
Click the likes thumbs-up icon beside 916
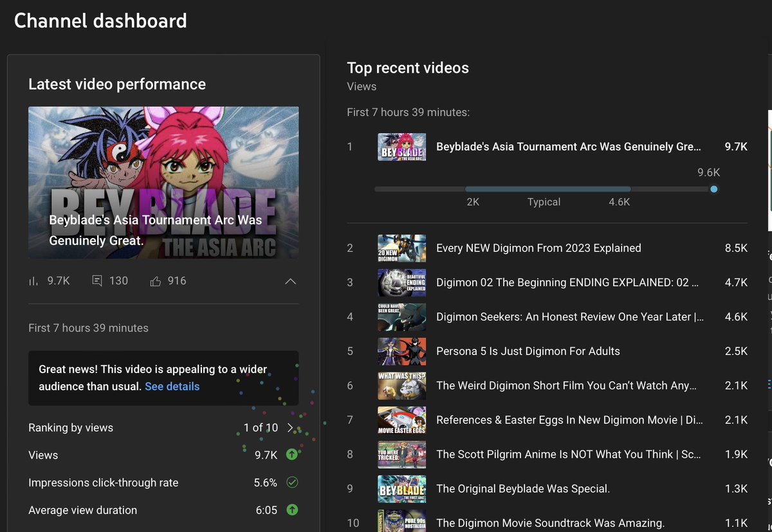coord(155,281)
